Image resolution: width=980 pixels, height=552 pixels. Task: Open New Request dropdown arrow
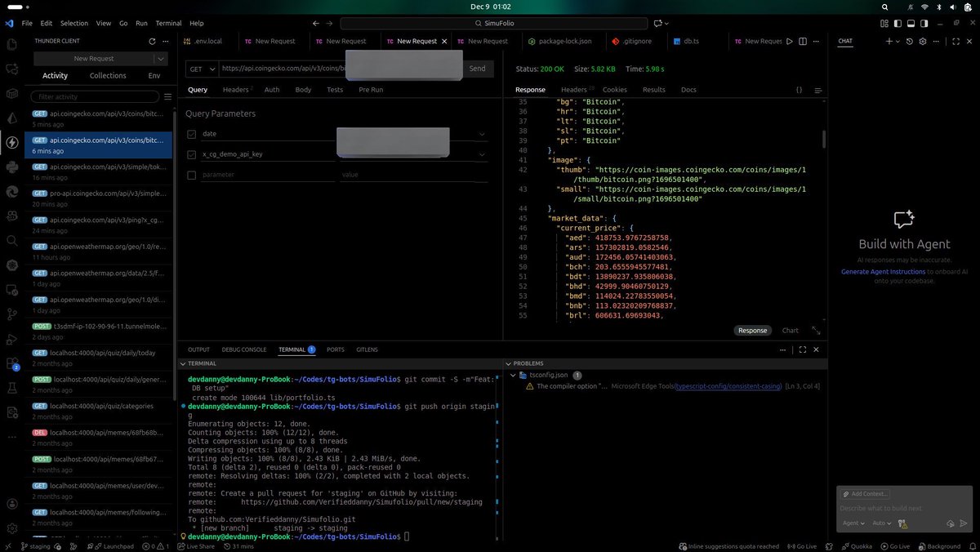[x=161, y=59]
